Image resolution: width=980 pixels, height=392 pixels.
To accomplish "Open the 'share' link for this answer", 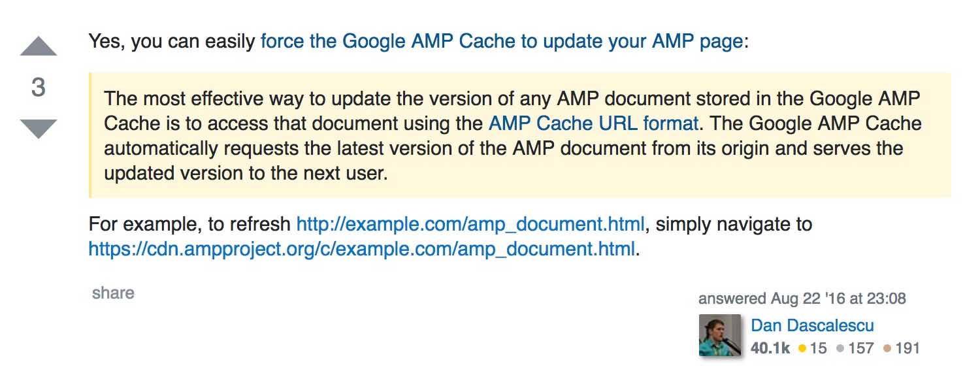I will click(112, 293).
